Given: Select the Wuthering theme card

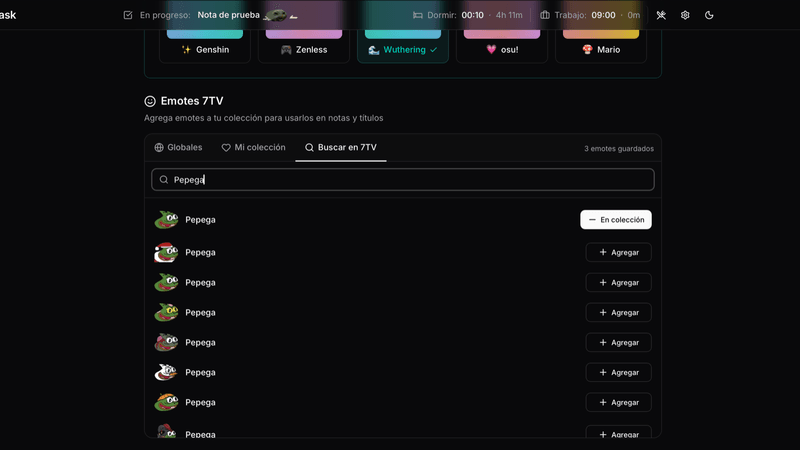Looking at the screenshot, I should tap(403, 46).
